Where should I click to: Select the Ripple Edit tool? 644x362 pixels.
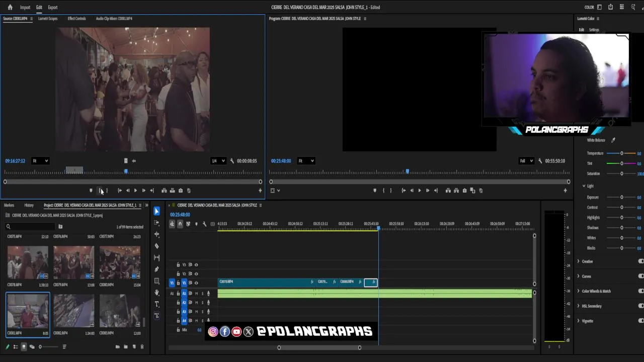coord(156,234)
